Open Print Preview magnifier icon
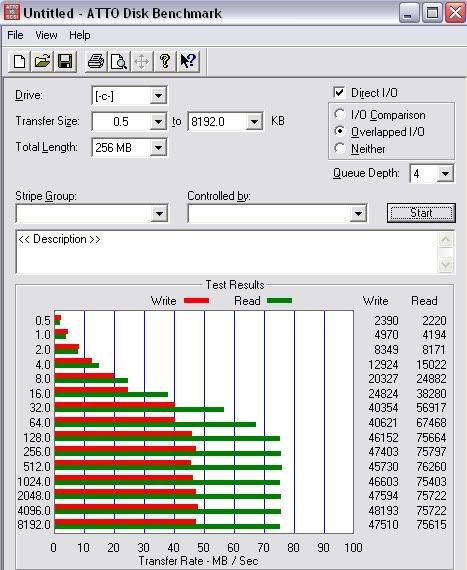467x570 pixels. click(119, 61)
